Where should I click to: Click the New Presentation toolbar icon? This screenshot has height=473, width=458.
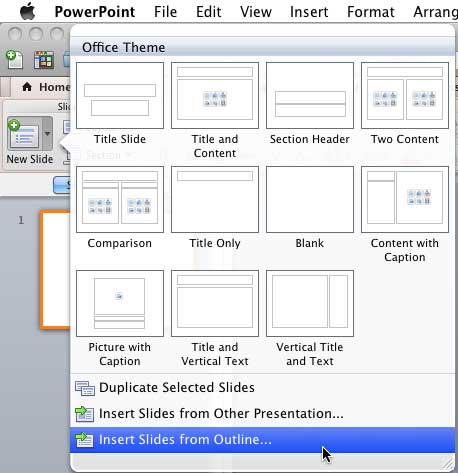(14, 60)
